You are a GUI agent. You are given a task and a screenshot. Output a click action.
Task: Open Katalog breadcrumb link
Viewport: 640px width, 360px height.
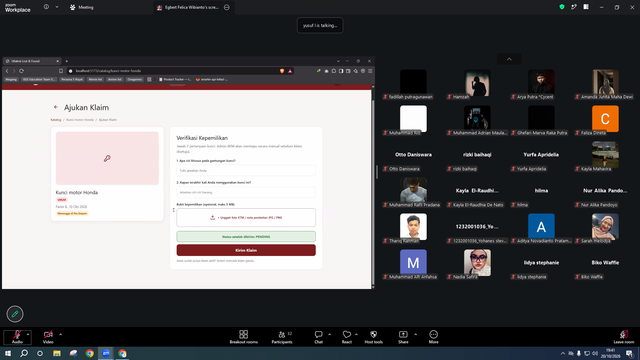[56, 120]
